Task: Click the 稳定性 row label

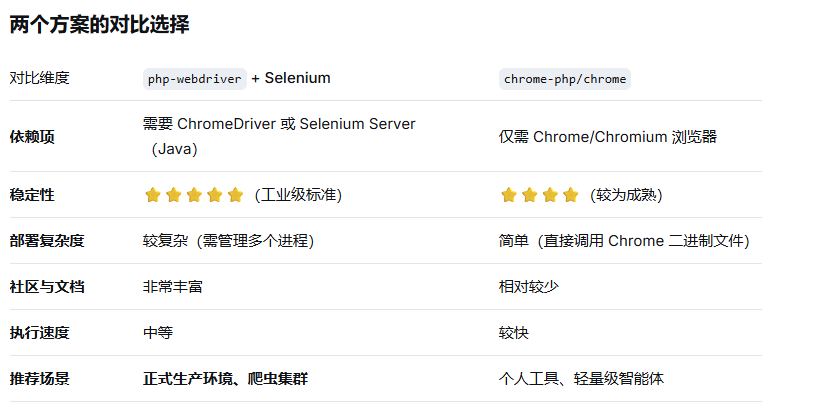Action: click(32, 195)
